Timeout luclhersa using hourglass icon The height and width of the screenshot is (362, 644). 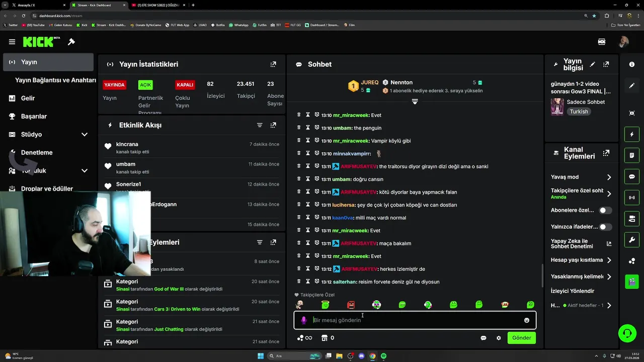pyautogui.click(x=308, y=205)
